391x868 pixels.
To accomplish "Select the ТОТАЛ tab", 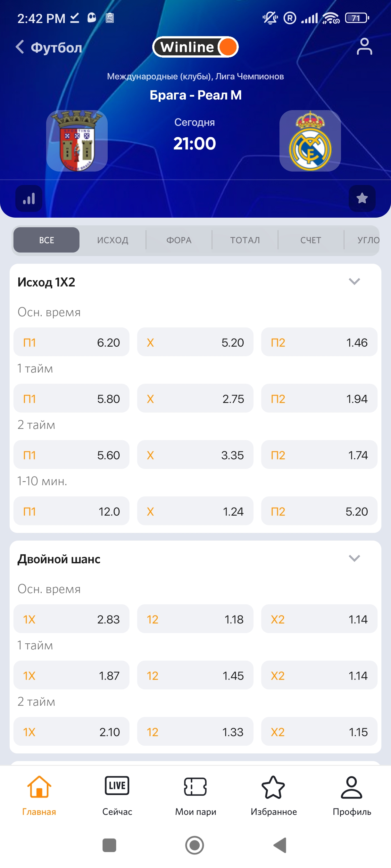I will click(245, 240).
